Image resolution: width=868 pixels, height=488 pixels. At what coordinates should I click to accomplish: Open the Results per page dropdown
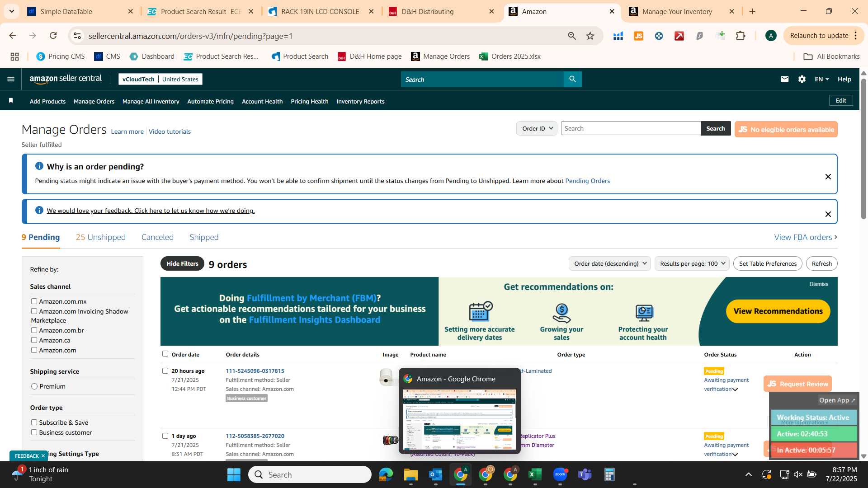coord(692,263)
